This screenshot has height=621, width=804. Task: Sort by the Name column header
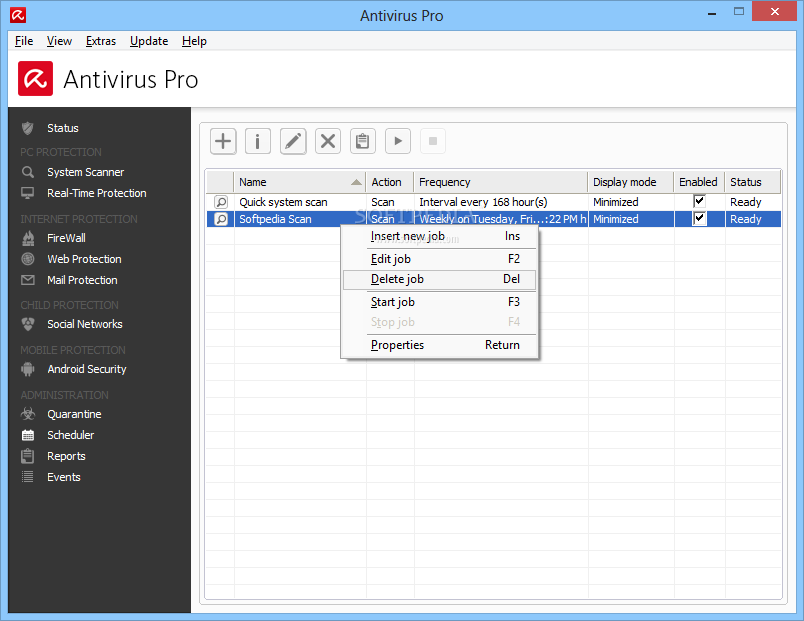(300, 182)
